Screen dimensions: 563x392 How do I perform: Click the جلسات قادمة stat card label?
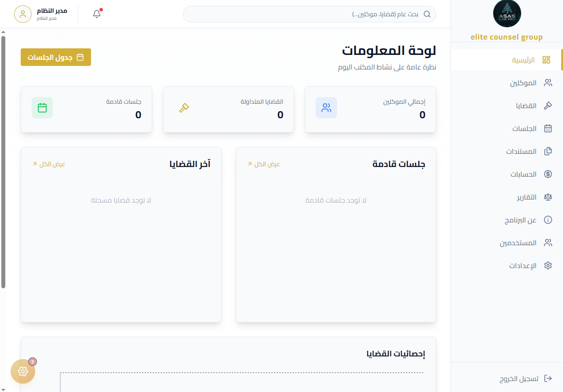click(124, 102)
